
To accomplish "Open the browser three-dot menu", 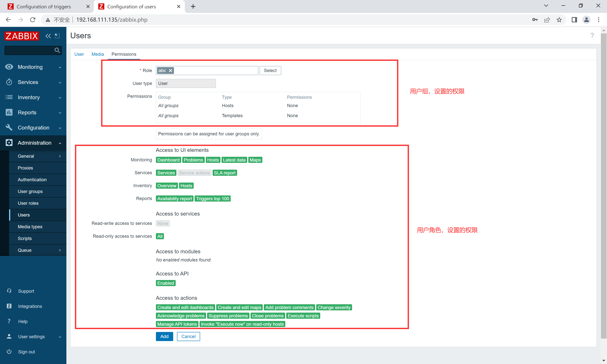I will (x=598, y=20).
